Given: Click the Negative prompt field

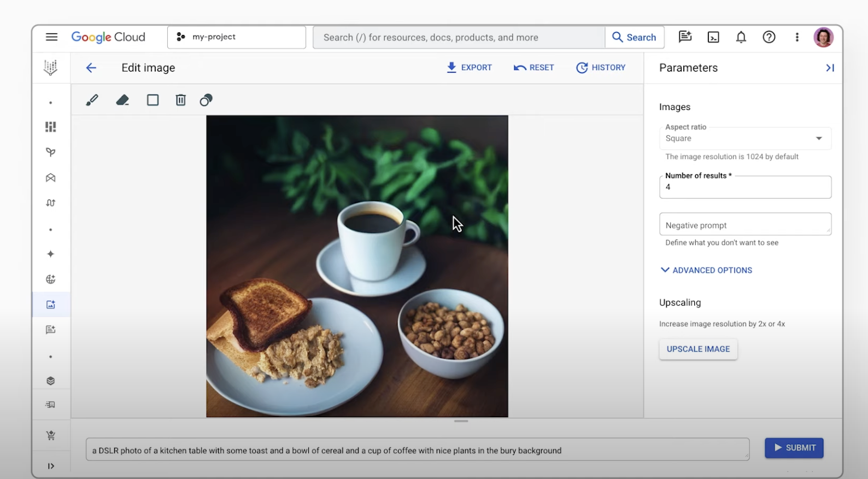Looking at the screenshot, I should click(745, 224).
